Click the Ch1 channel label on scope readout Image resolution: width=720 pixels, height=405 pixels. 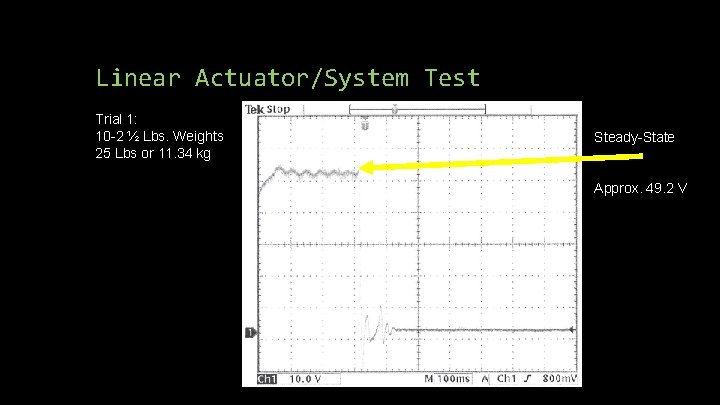[x=267, y=379]
